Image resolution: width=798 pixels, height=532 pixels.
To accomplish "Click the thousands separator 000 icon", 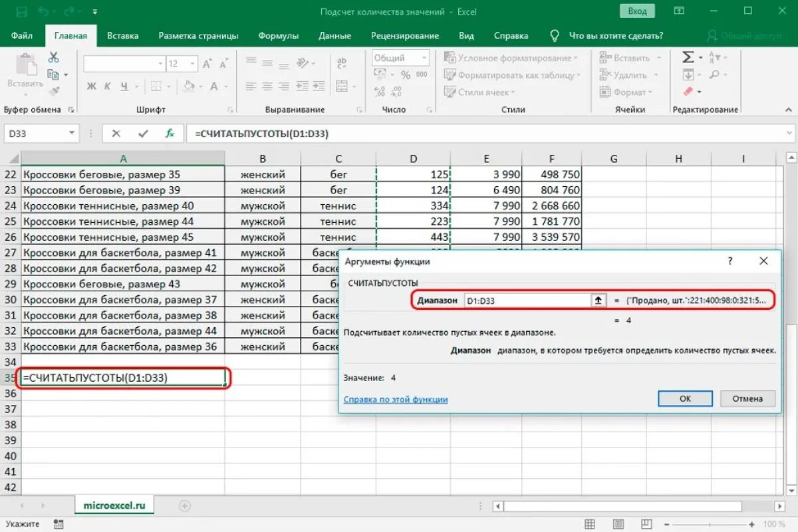I will 422,76.
